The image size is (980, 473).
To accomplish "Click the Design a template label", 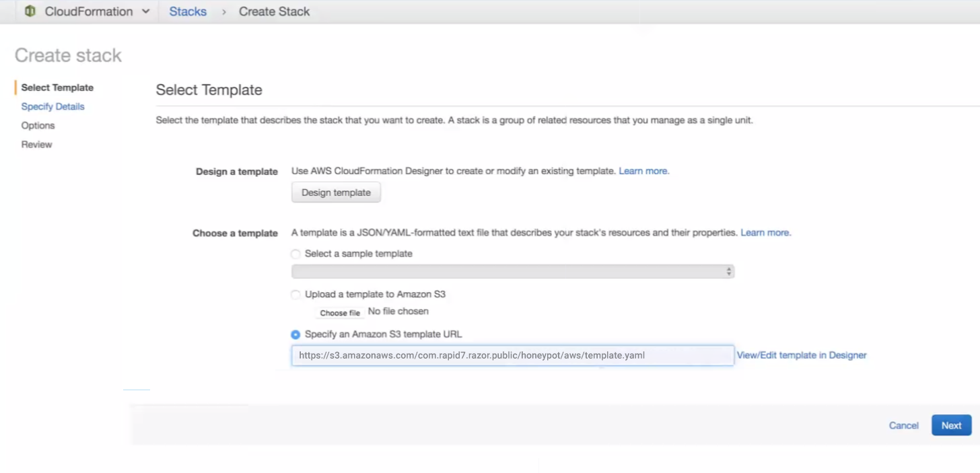I will (x=237, y=172).
